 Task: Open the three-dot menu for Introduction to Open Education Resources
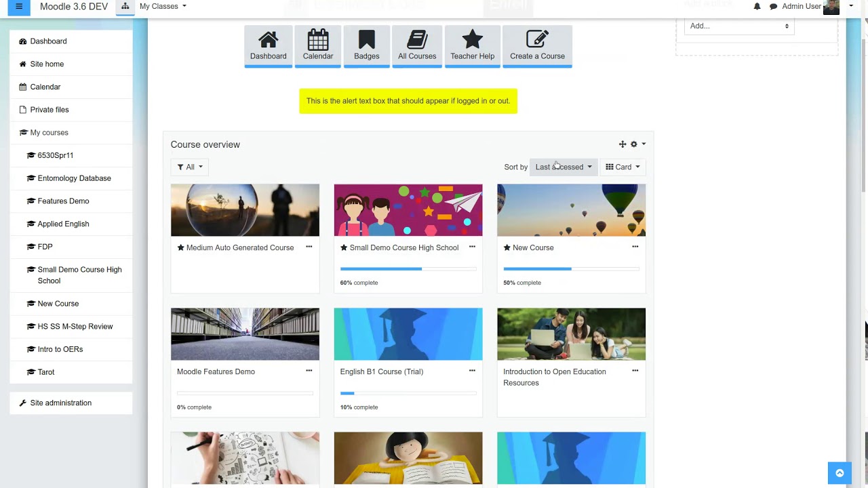click(x=635, y=371)
